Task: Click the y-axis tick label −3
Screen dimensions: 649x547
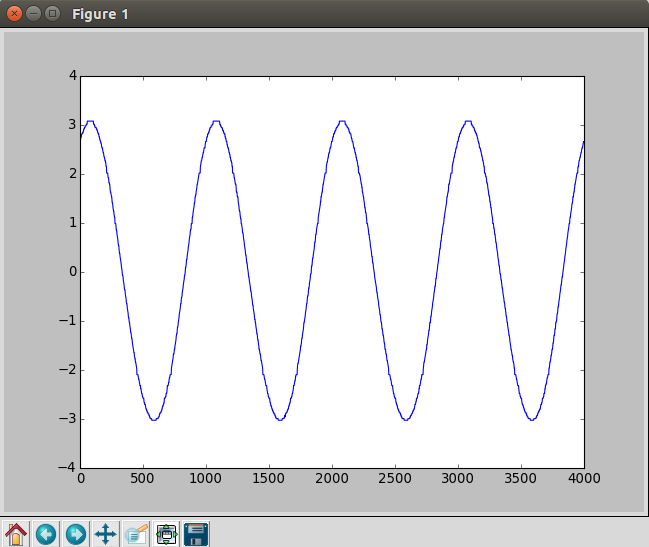Action: (x=68, y=419)
